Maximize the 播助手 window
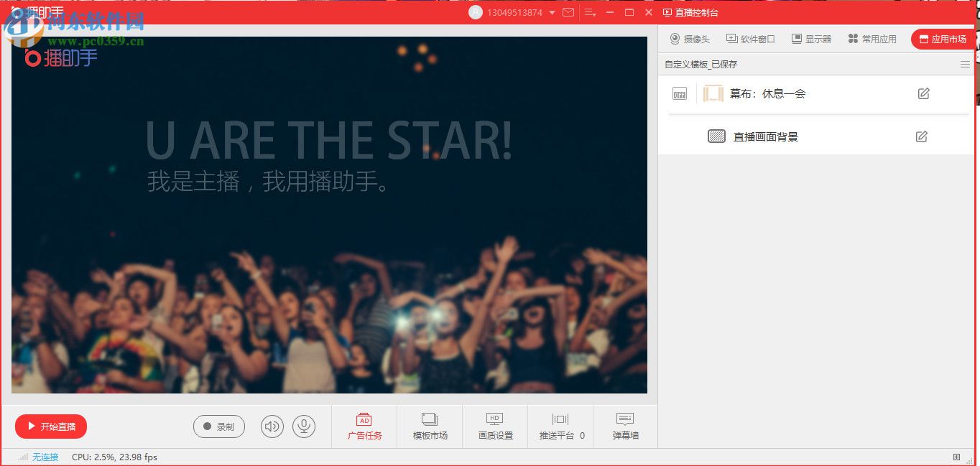The width and height of the screenshot is (980, 466). pyautogui.click(x=629, y=12)
